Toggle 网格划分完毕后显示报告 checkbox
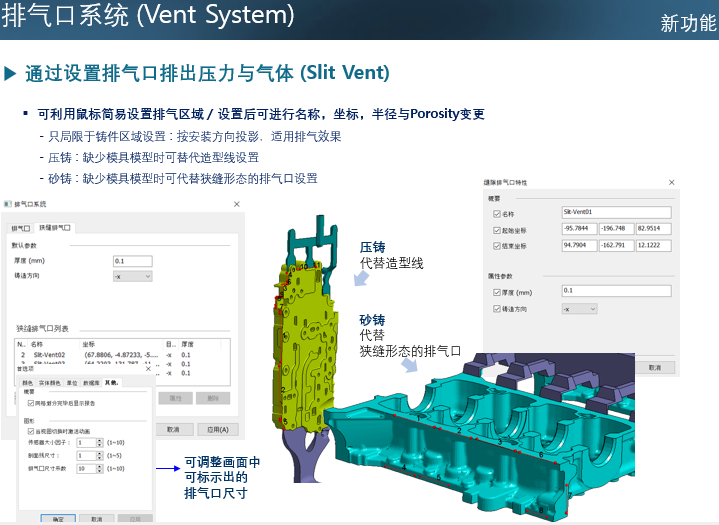The image size is (719, 525). pyautogui.click(x=30, y=403)
